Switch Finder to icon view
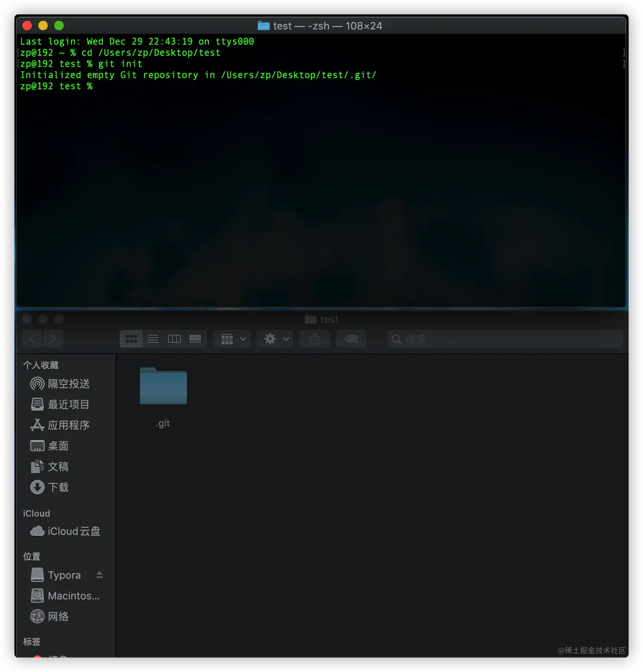 (131, 339)
